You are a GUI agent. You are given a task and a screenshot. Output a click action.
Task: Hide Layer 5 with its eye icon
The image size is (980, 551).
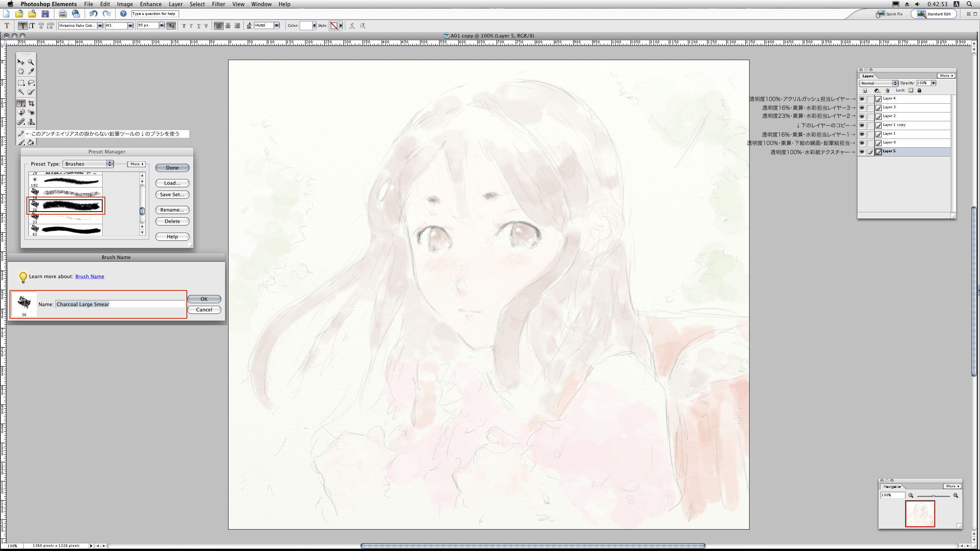pyautogui.click(x=862, y=152)
